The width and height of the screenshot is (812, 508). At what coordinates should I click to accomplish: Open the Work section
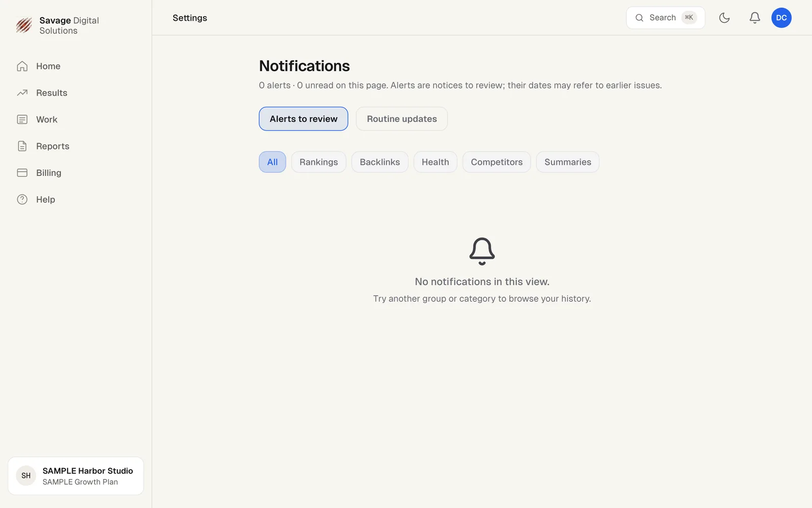[x=76, y=119]
